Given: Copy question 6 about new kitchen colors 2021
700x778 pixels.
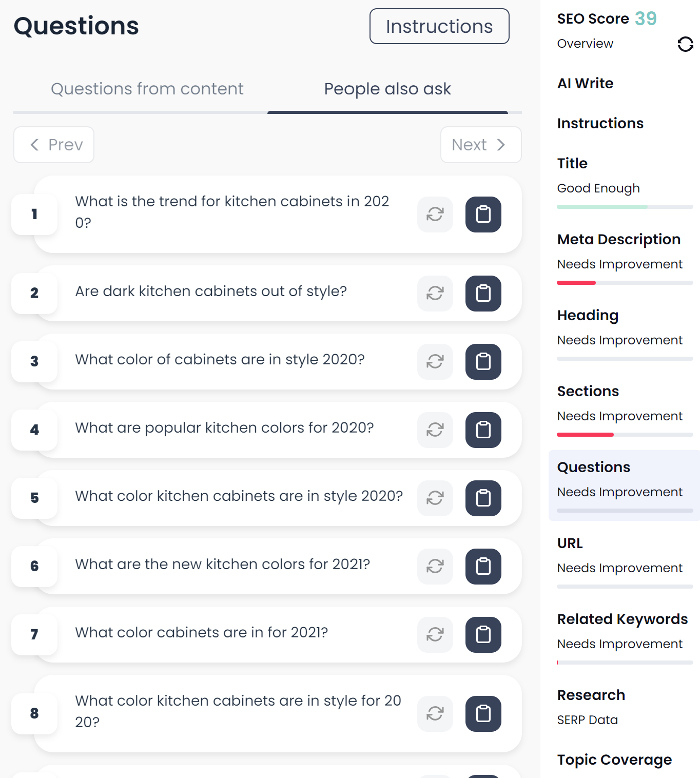Looking at the screenshot, I should [x=483, y=567].
